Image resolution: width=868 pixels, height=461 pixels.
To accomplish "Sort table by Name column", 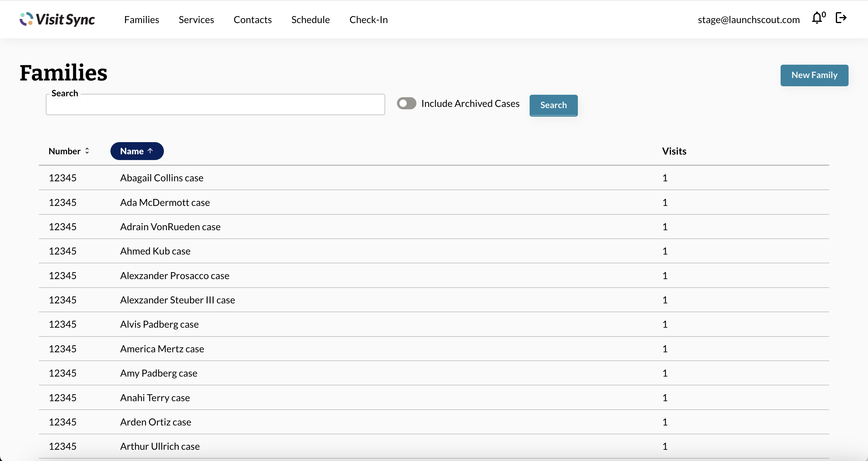I will coord(132,151).
